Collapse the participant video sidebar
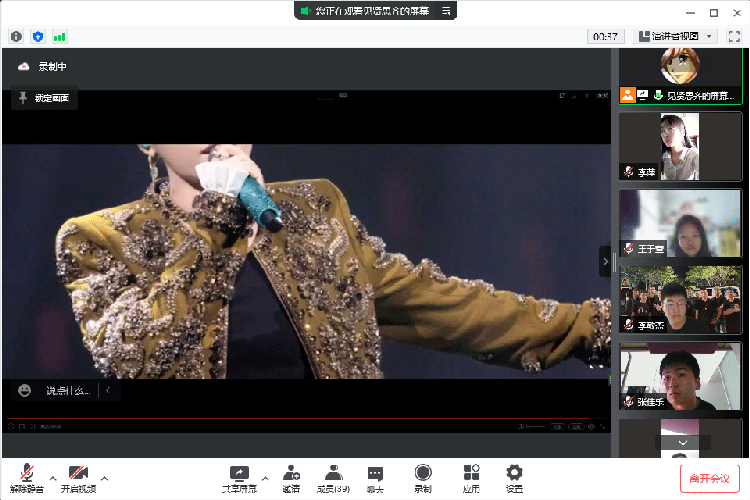750x500 pixels. point(604,261)
